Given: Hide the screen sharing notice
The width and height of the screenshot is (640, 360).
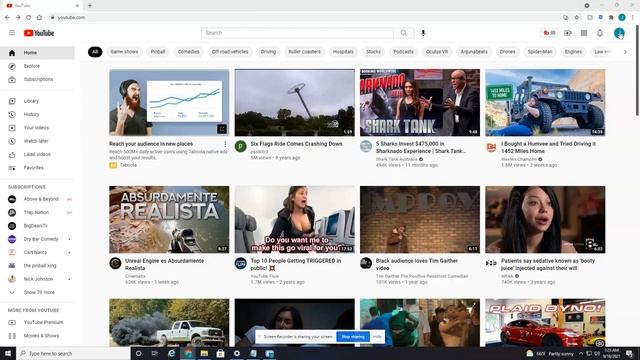Looking at the screenshot, I should (x=378, y=337).
